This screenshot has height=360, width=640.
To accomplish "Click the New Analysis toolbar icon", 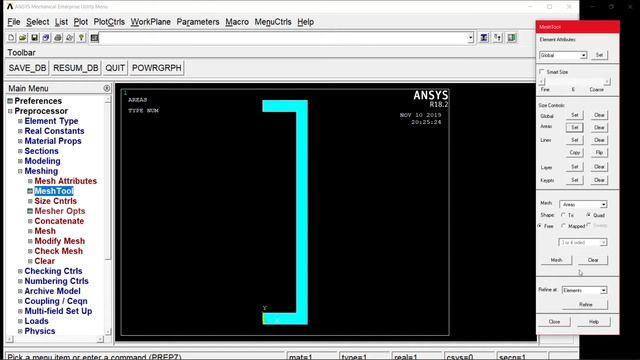I will pos(11,38).
